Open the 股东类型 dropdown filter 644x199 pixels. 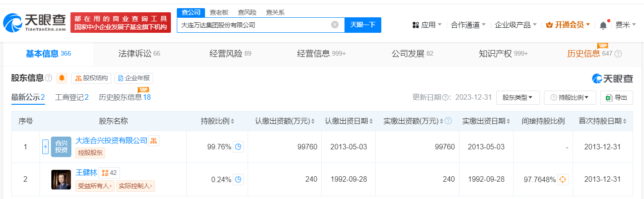click(518, 97)
